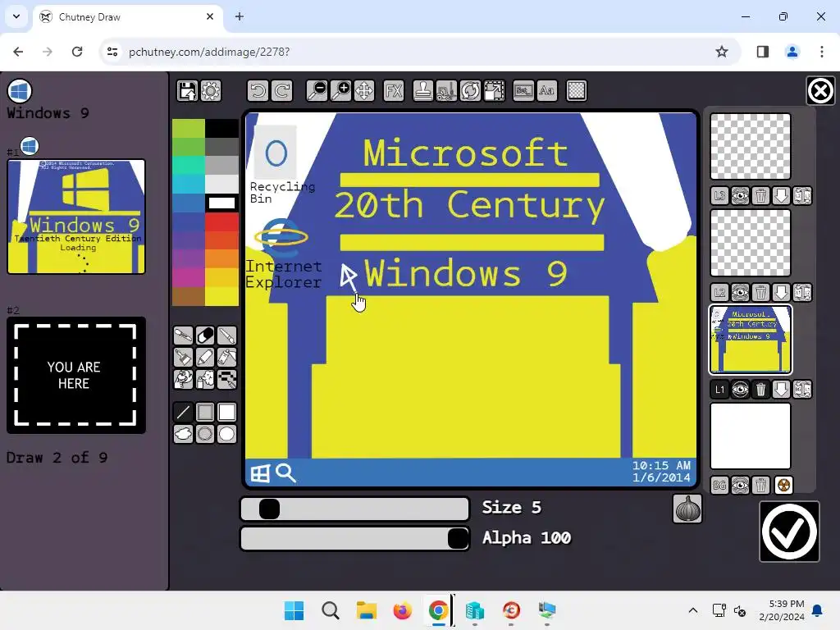The height and width of the screenshot is (630, 840).
Task: Click the Alpha slider track
Action: tap(354, 538)
